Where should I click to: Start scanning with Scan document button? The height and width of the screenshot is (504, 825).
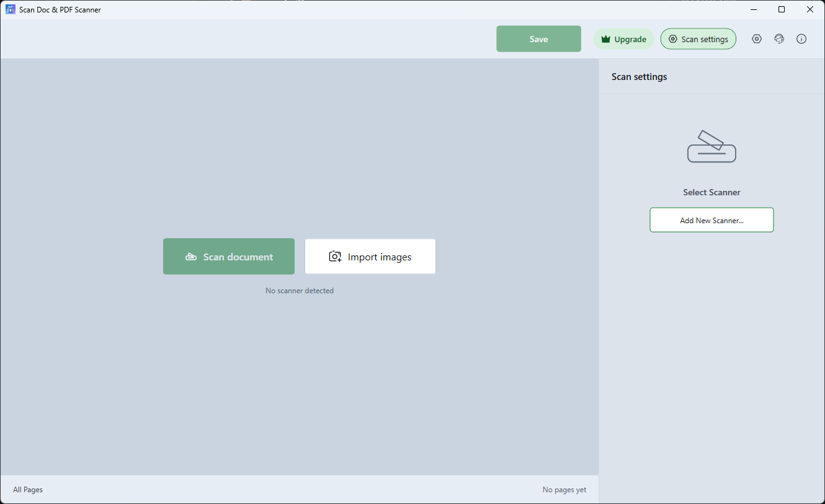[x=229, y=257]
